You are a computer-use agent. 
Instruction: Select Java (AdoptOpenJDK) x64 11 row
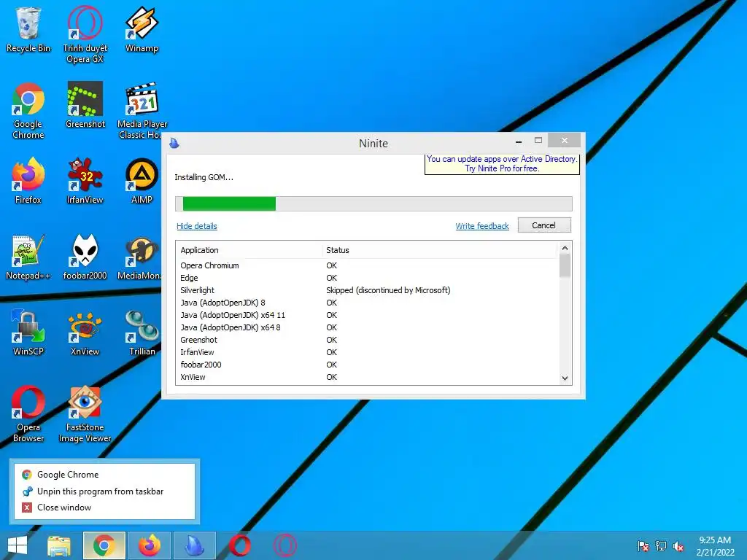coord(368,315)
